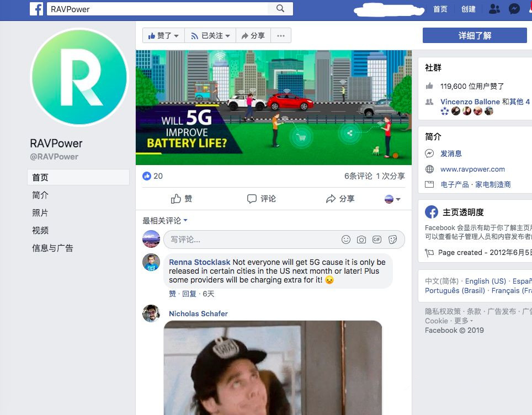Switch to the 照片 section in sidebar
Screen dimensions: 532x415
point(40,212)
